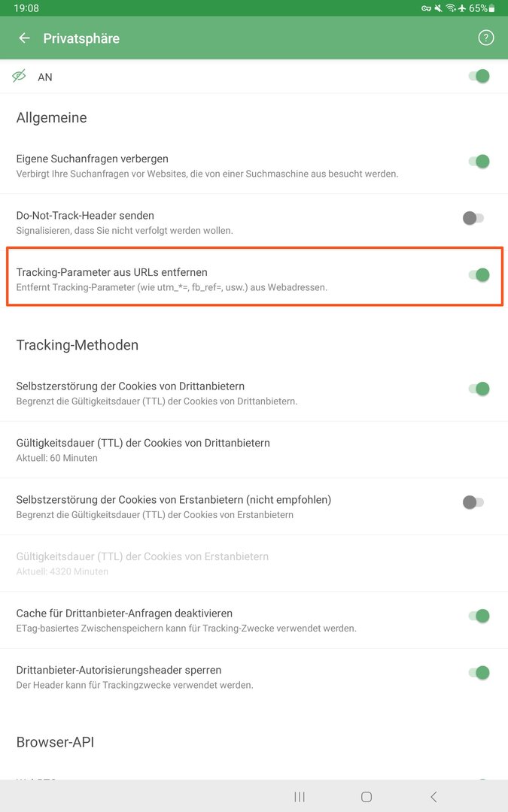Open Gültigkeitsdauer (TTL) der Cookies von Drittanbietern
Screen dimensions: 508x812
click(x=143, y=449)
